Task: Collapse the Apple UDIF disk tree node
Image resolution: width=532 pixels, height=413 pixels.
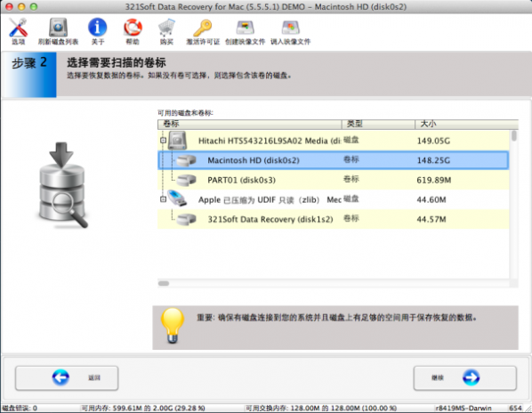Action: (x=163, y=199)
